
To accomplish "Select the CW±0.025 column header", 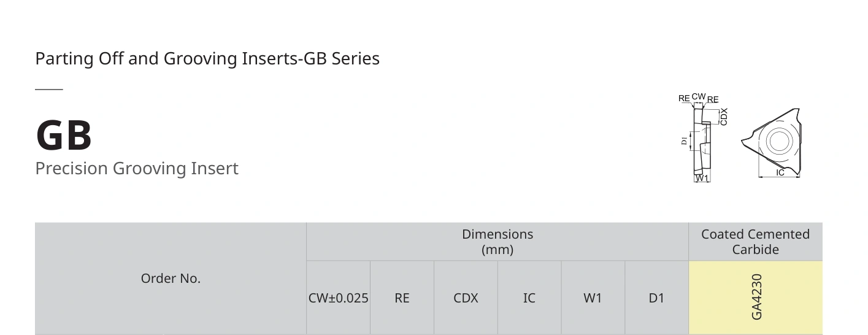I will click(339, 298).
